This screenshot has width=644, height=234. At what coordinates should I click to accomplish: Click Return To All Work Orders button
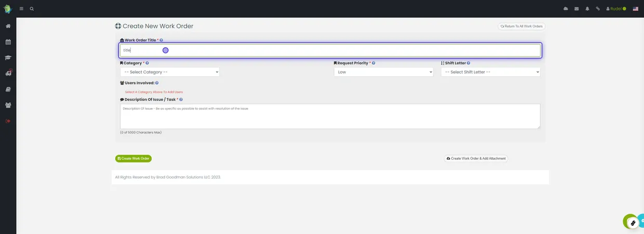pos(521,26)
